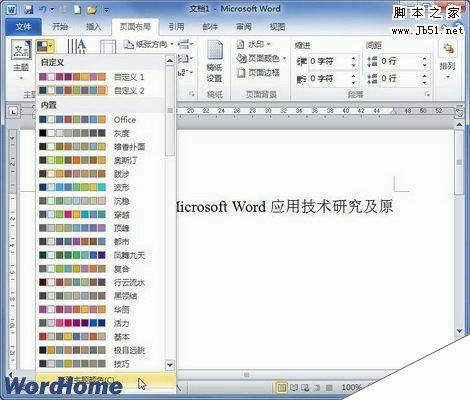Switch to the 审阅 Review tab
Image resolution: width=470 pixels, height=400 pixels.
[x=244, y=27]
